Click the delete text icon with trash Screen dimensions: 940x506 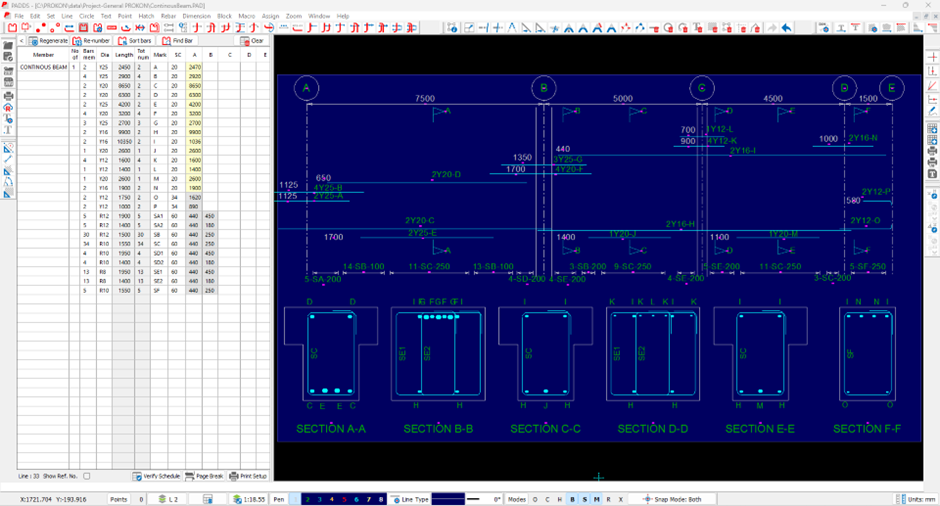(x=697, y=28)
